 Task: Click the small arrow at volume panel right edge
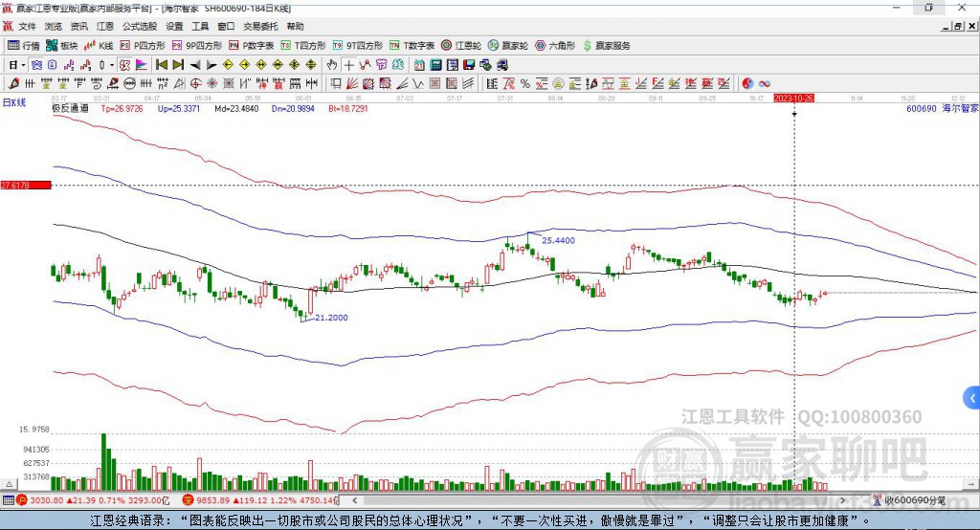971,484
